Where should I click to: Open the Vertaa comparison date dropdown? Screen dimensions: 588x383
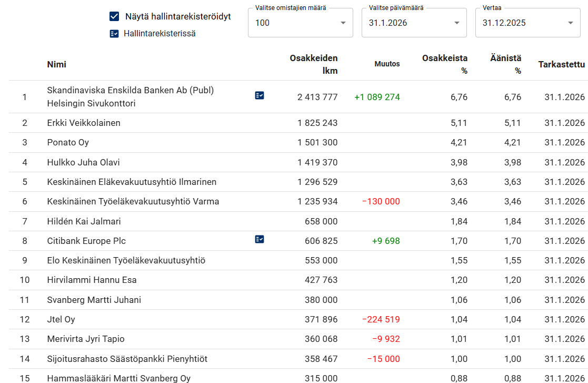[x=527, y=23]
